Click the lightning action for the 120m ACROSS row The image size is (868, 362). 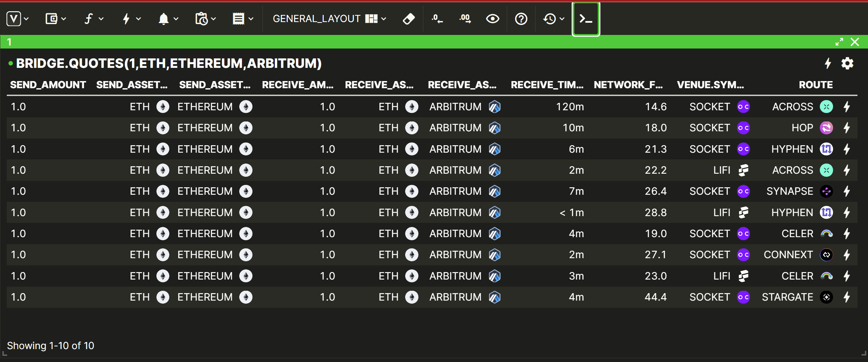pos(847,107)
